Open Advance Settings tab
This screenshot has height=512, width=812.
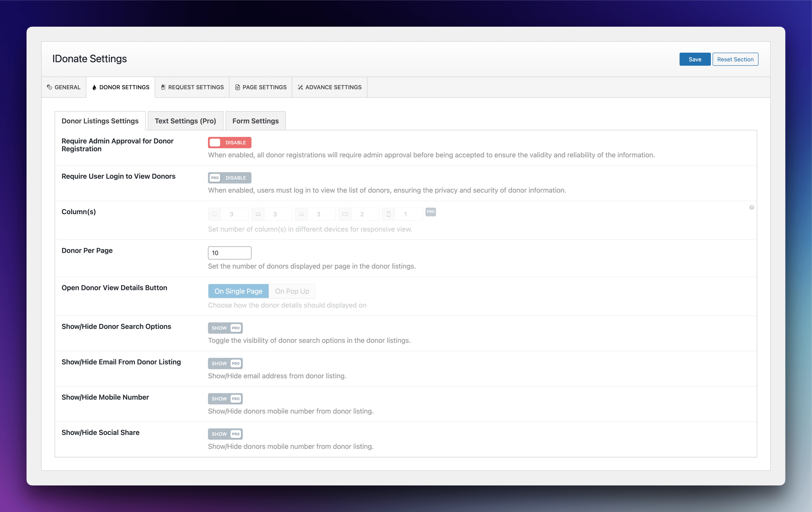pos(330,88)
